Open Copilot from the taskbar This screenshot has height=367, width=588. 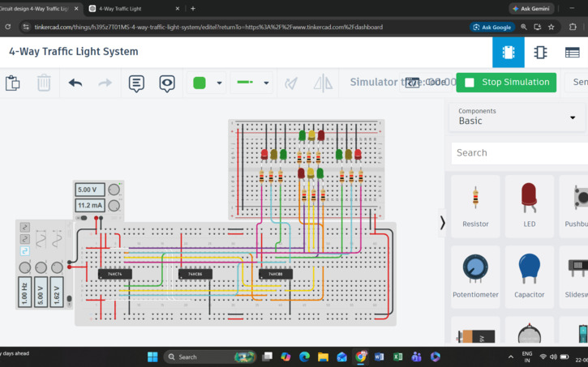285,357
